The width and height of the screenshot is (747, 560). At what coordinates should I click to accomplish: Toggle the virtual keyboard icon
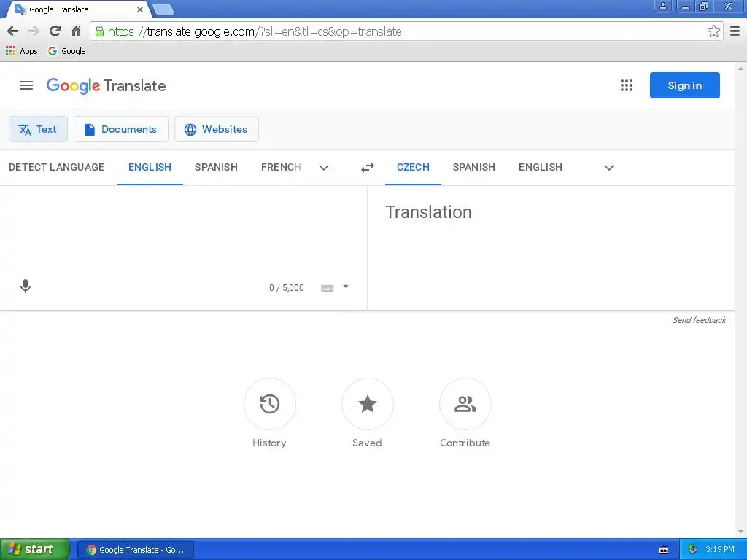(327, 287)
